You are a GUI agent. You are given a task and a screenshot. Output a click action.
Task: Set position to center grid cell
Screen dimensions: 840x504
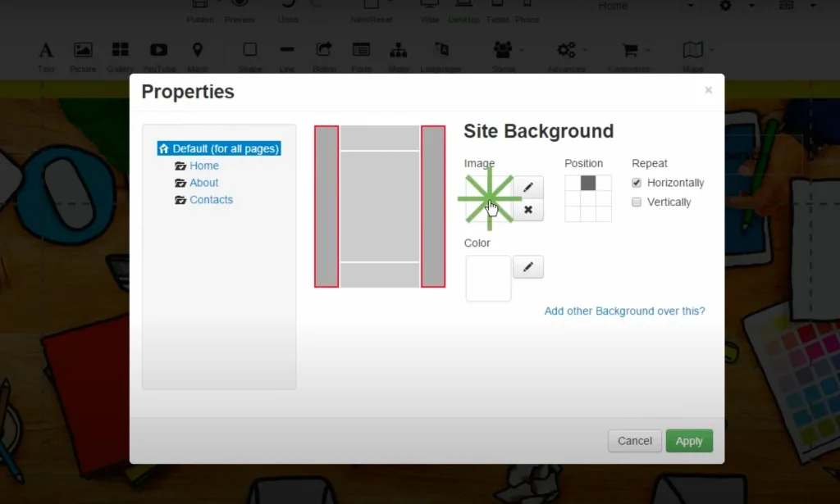coord(588,198)
